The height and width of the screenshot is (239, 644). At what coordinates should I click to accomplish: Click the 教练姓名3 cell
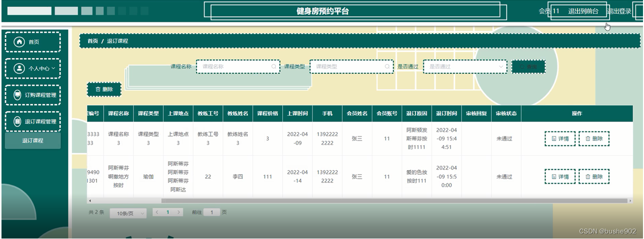click(x=238, y=138)
